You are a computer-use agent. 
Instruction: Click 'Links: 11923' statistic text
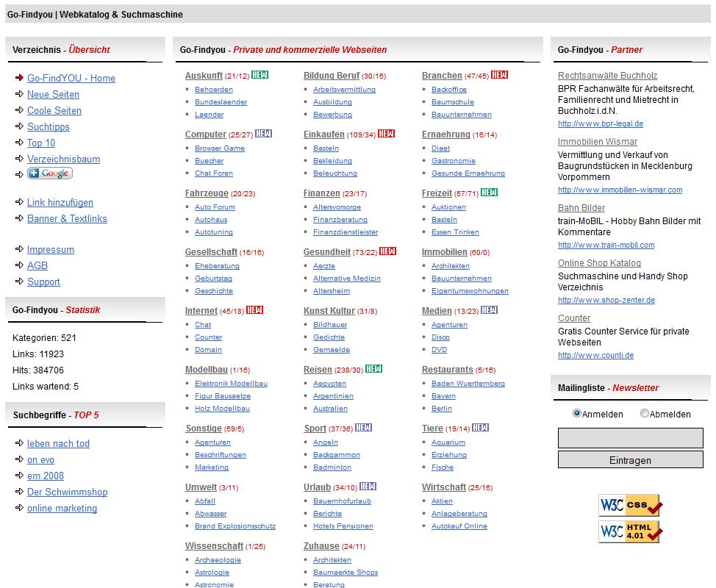(x=38, y=354)
